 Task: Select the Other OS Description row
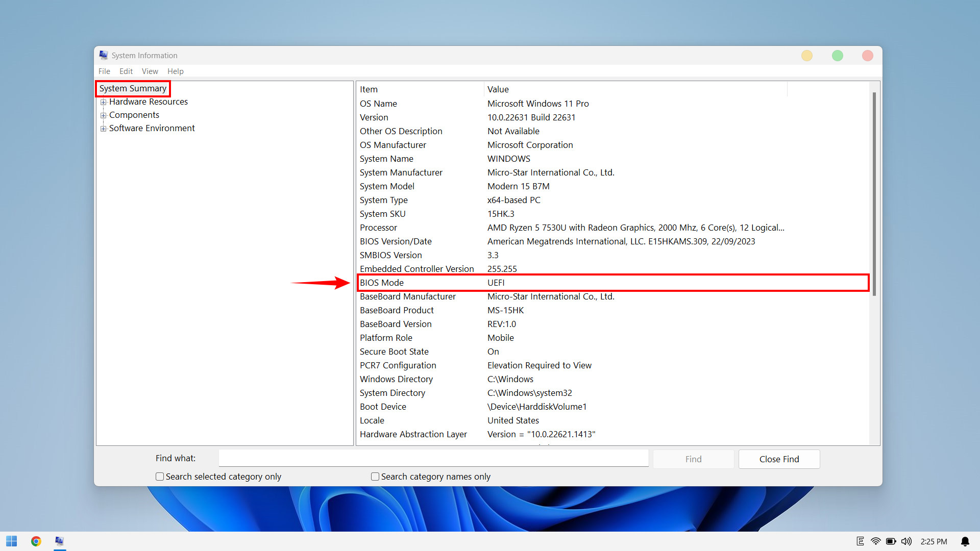(x=612, y=131)
